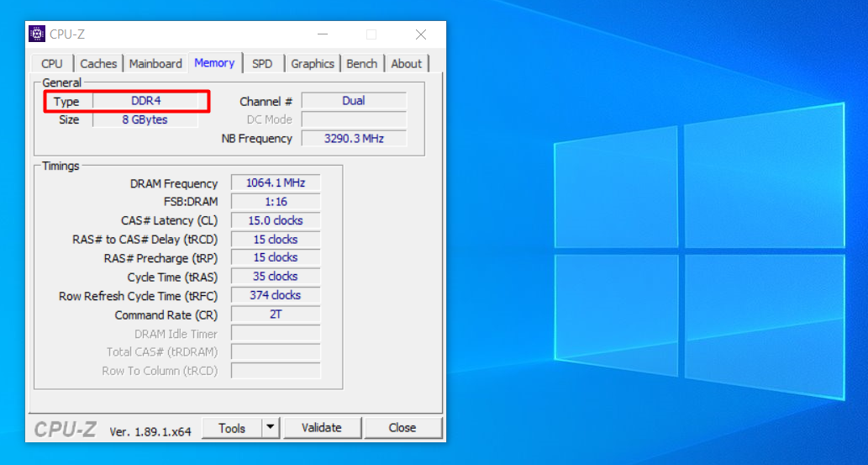Screen dimensions: 868x465
Task: Click the RAS# Precharge 15 clocks value
Action: pos(276,257)
